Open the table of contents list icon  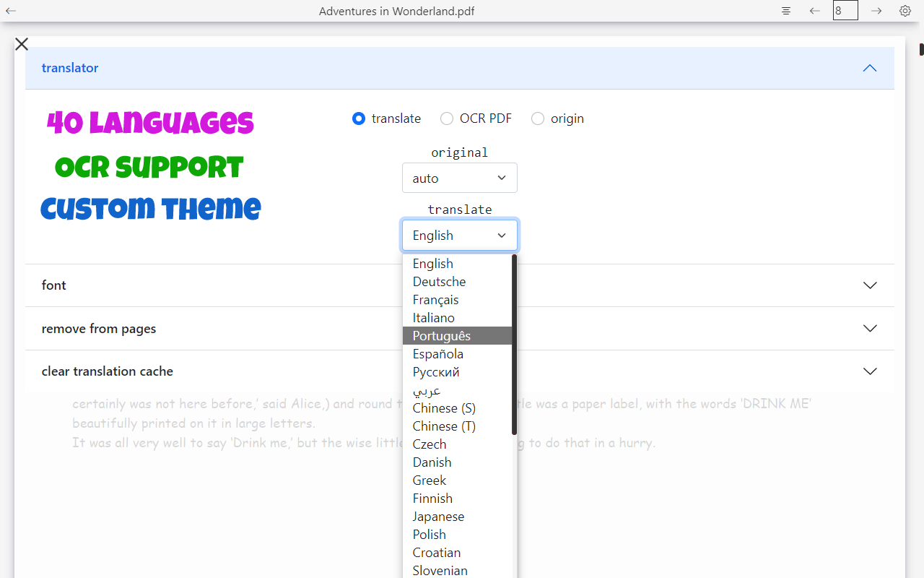(x=786, y=11)
